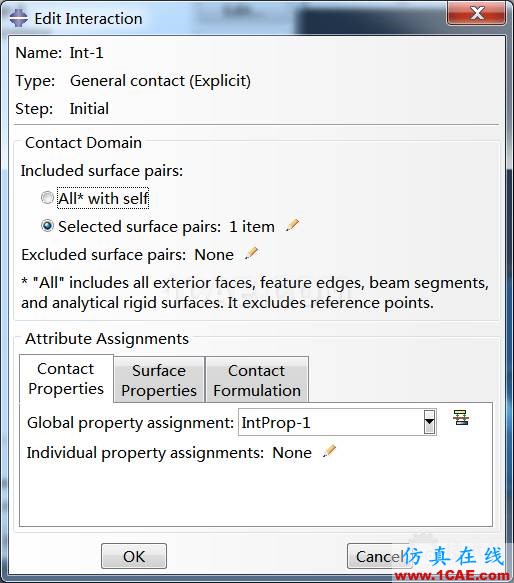The height and width of the screenshot is (583, 514).
Task: Select the All* with self radio button
Action: tap(47, 198)
